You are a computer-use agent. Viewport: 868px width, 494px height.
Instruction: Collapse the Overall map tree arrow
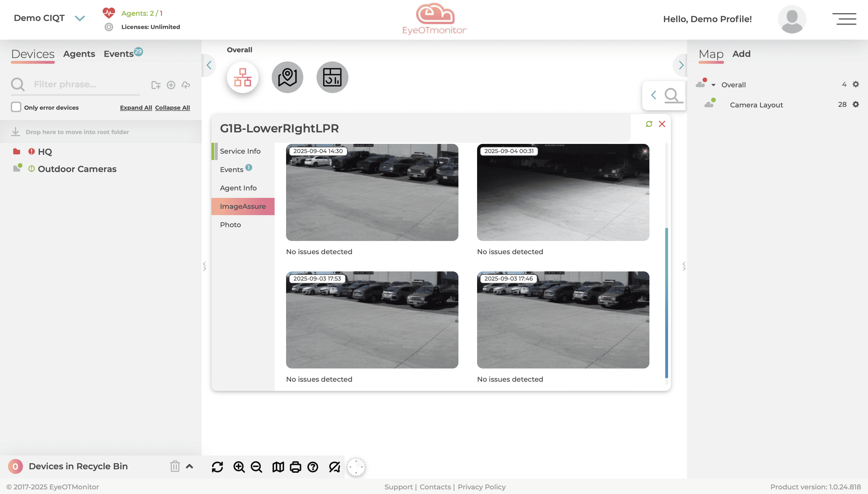[x=713, y=85]
